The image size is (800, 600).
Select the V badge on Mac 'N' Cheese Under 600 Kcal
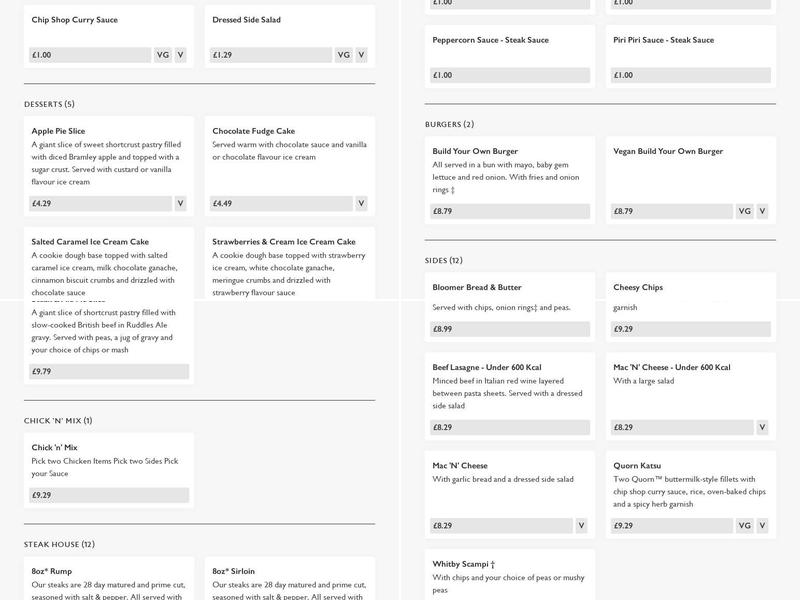click(x=762, y=427)
